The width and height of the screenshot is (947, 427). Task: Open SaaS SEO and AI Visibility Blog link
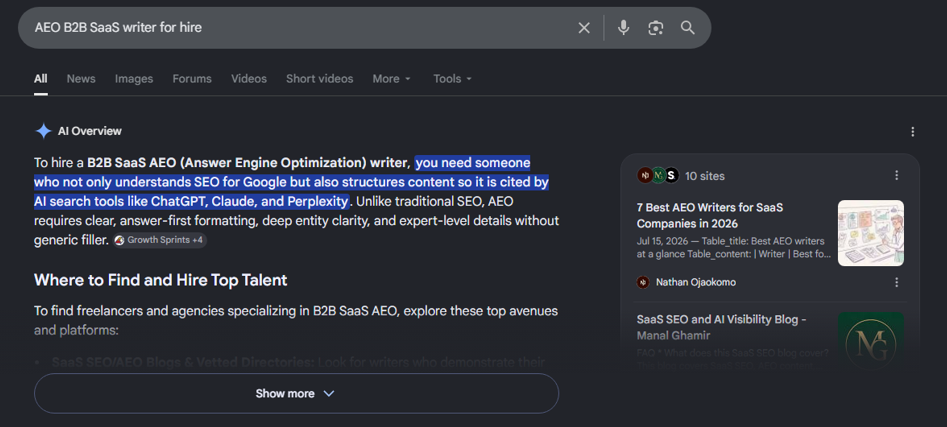click(x=721, y=327)
